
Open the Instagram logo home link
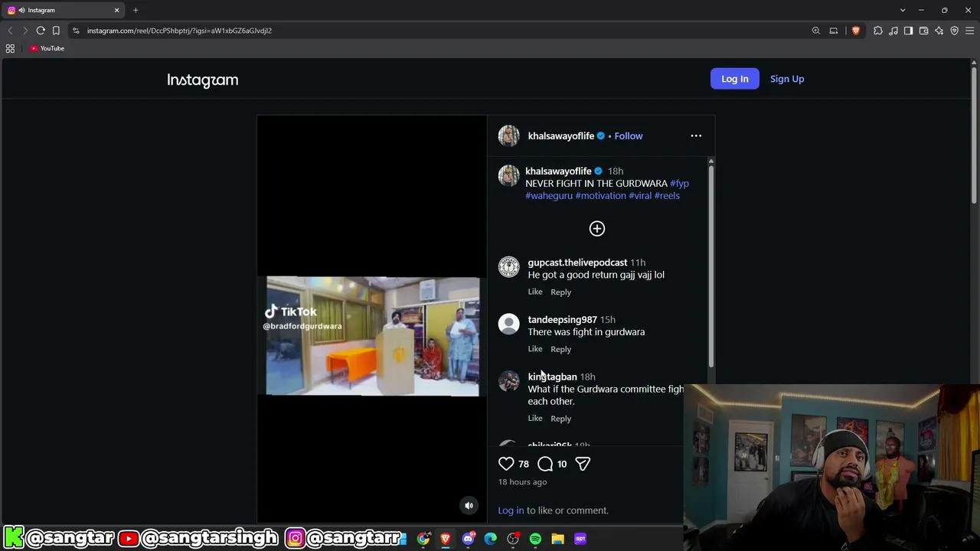click(203, 80)
